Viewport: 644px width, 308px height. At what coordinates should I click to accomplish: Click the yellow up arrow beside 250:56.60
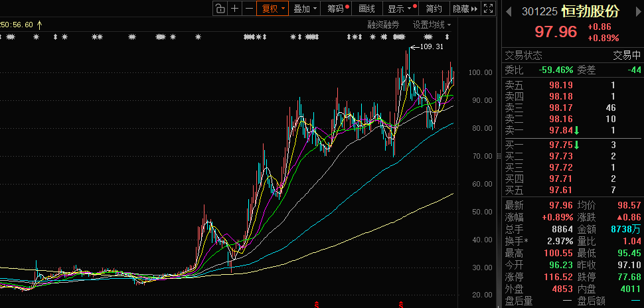click(39, 25)
